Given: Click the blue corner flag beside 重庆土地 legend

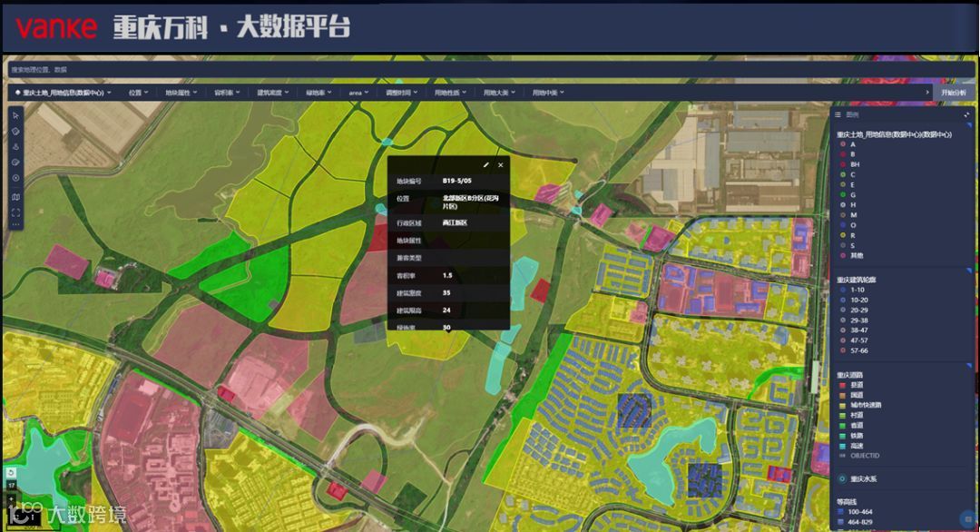Looking at the screenshot, I should click(969, 125).
